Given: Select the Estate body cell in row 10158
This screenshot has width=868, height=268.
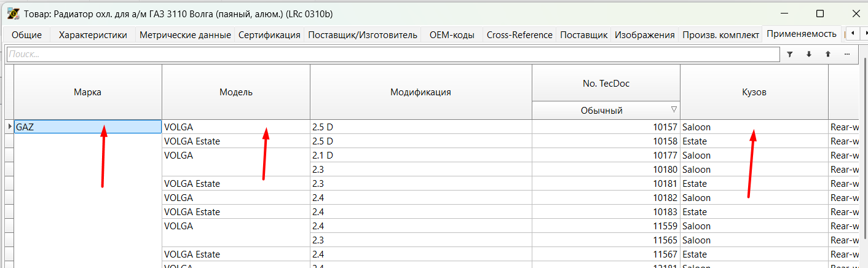Looking at the screenshot, I should 754,141.
